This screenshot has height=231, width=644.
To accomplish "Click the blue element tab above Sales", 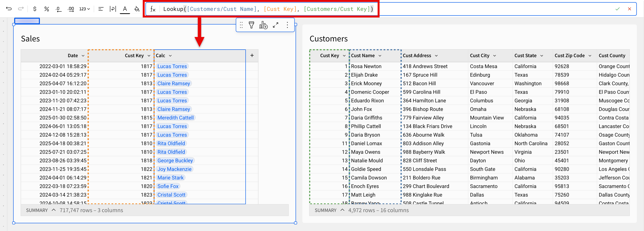I will coord(27,21).
